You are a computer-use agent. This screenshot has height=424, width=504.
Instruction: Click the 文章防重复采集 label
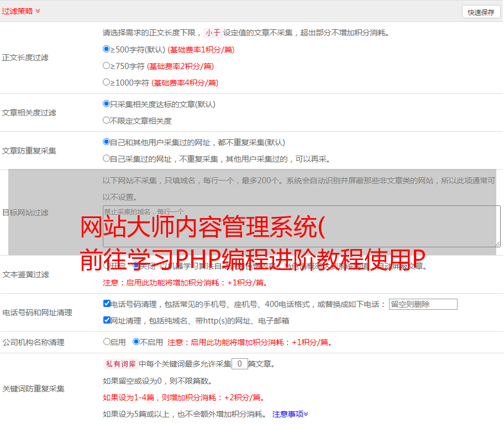point(29,151)
